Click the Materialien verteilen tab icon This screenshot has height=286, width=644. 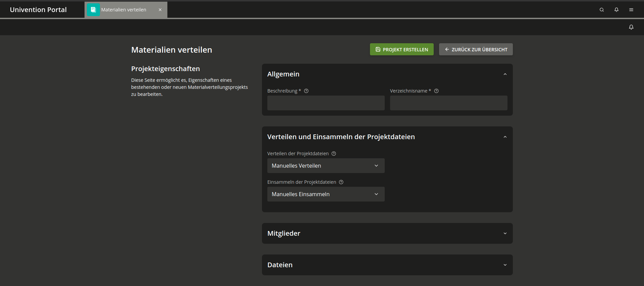click(94, 10)
